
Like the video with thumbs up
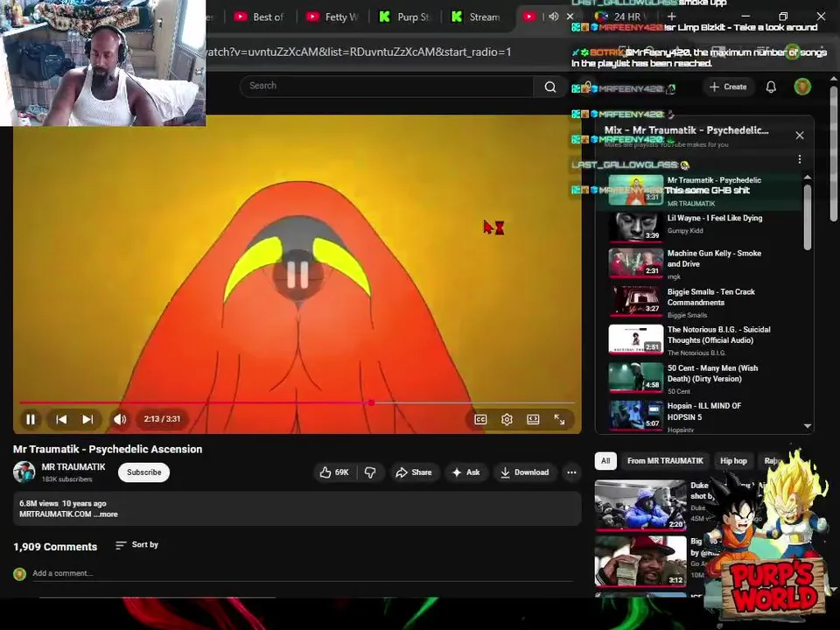coord(334,472)
